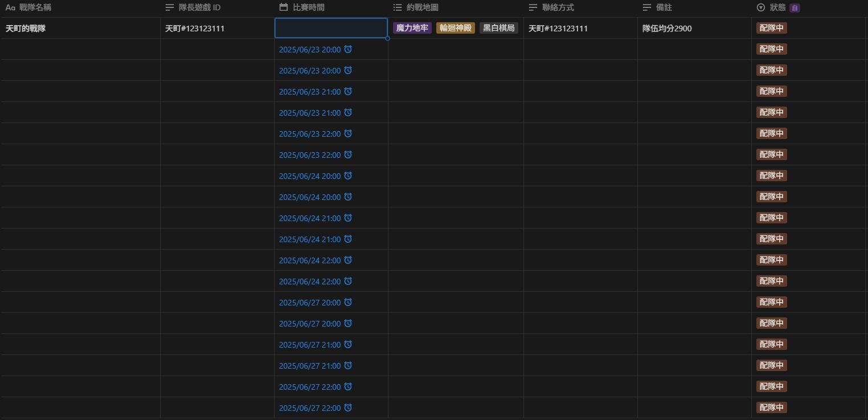The height and width of the screenshot is (420, 868).
Task: Select the 魔力地牢 purple map tag
Action: click(x=412, y=28)
